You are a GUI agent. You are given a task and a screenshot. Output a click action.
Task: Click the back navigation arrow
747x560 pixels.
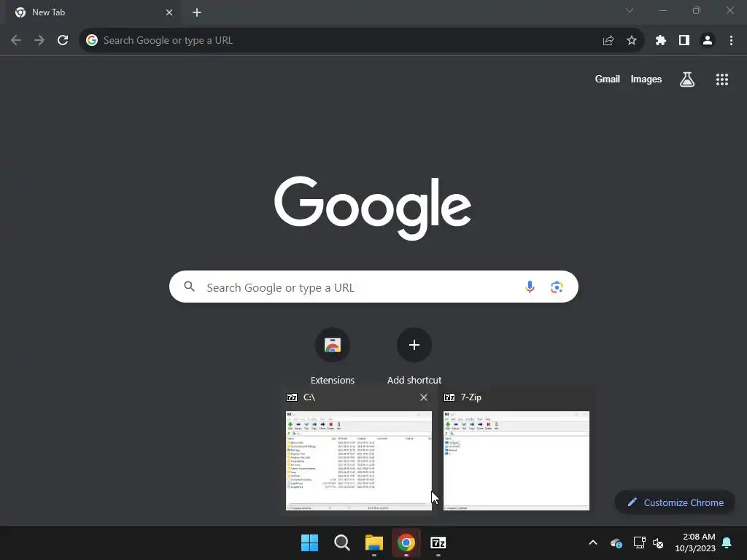tap(16, 41)
